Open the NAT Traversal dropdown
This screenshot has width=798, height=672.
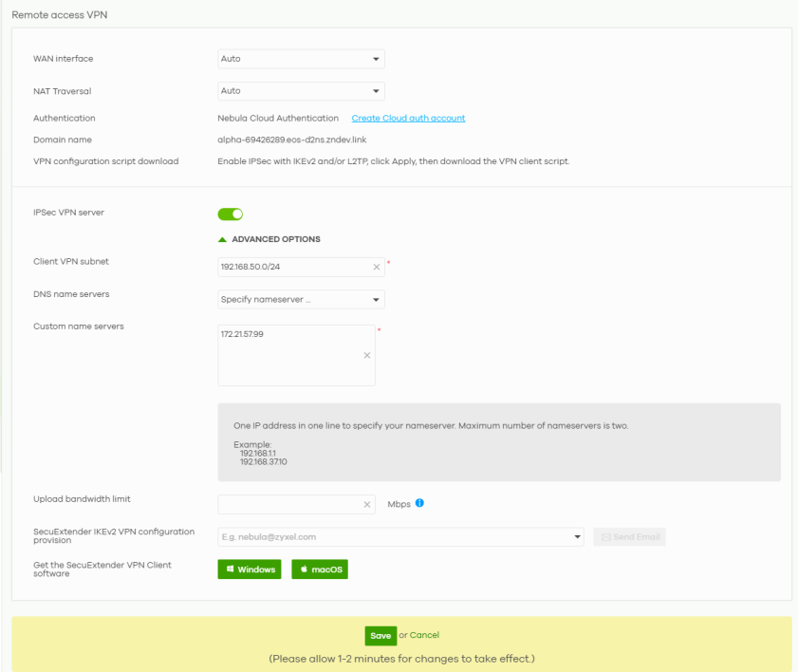301,91
